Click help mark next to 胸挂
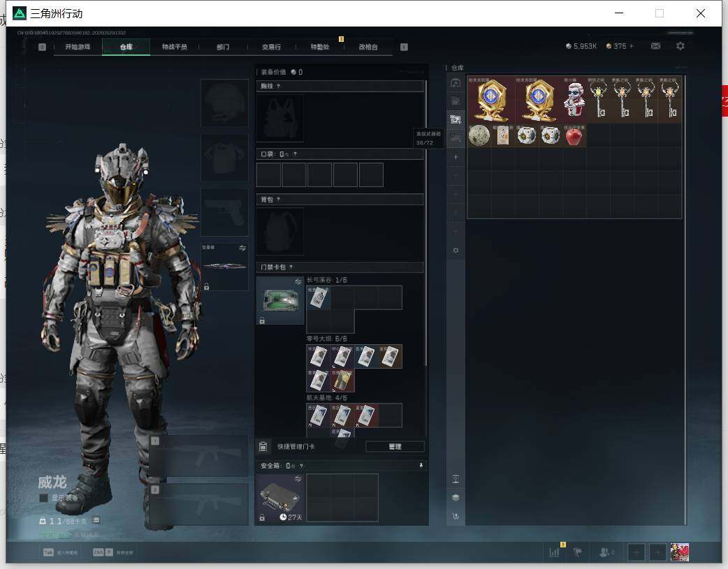The image size is (728, 569). pyautogui.click(x=278, y=87)
